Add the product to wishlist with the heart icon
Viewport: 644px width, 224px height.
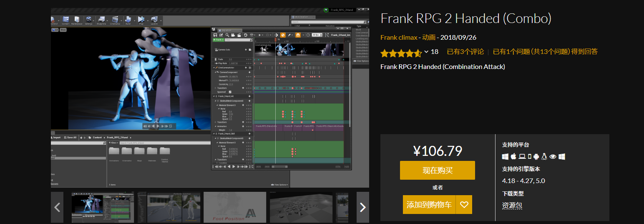click(x=464, y=205)
